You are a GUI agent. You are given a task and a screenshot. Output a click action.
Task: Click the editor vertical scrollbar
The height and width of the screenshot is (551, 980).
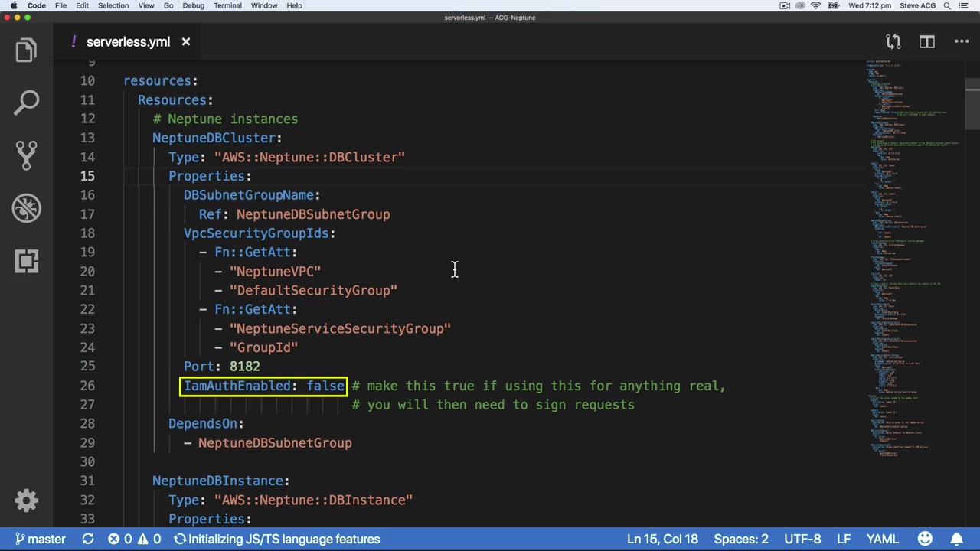click(x=972, y=107)
